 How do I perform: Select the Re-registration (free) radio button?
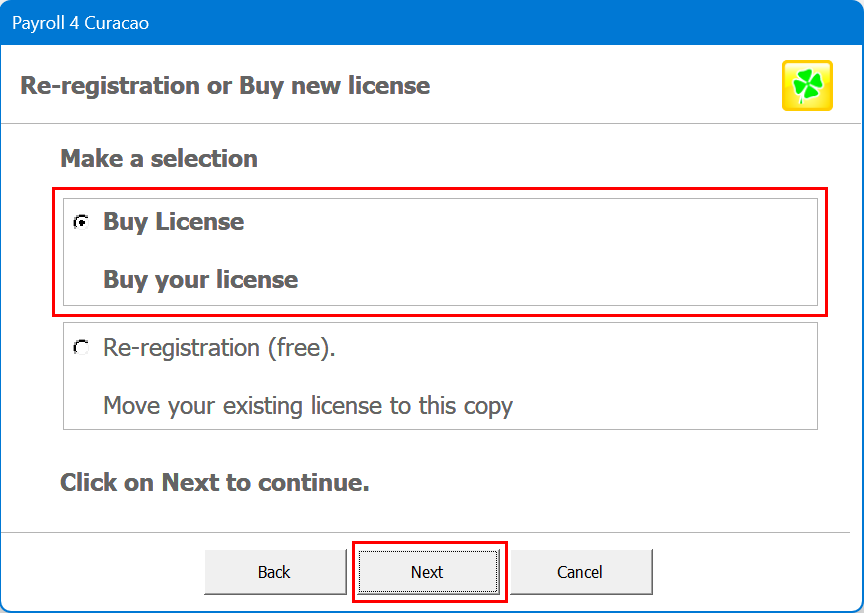tap(80, 348)
